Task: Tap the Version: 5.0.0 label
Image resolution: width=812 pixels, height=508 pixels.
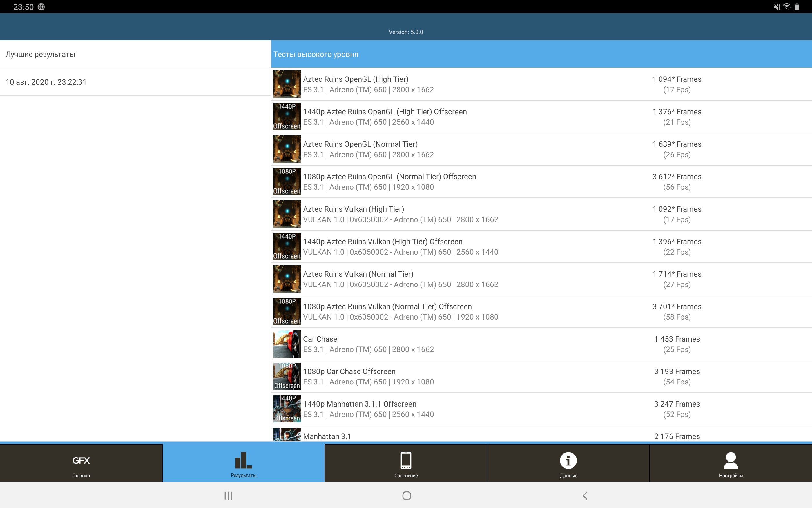Action: point(406,32)
